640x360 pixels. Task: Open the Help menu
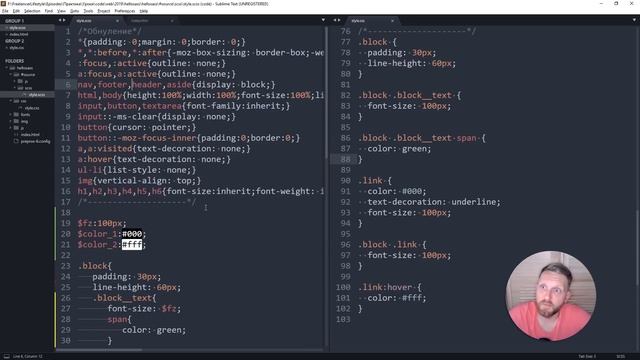[144, 11]
